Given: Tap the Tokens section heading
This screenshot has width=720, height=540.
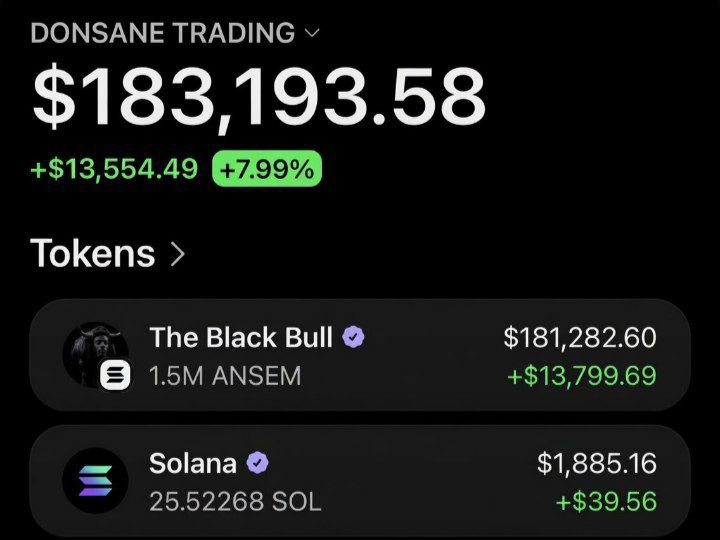Looking at the screenshot, I should coord(93,253).
